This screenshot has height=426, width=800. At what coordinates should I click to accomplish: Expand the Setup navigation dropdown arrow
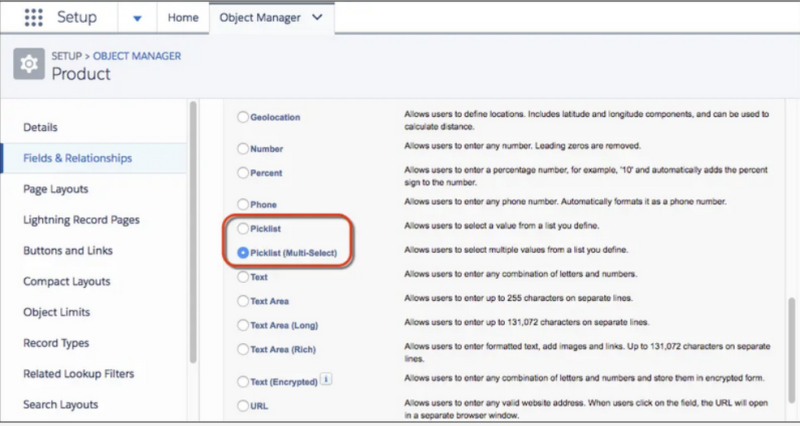(137, 18)
